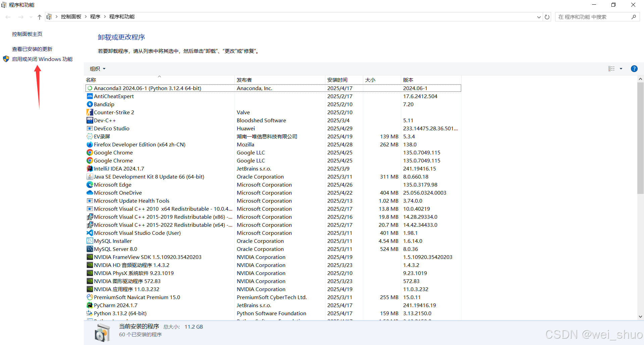Viewport: 644px width, 345px height.
Task: Click the change view icon
Action: pyautogui.click(x=611, y=69)
